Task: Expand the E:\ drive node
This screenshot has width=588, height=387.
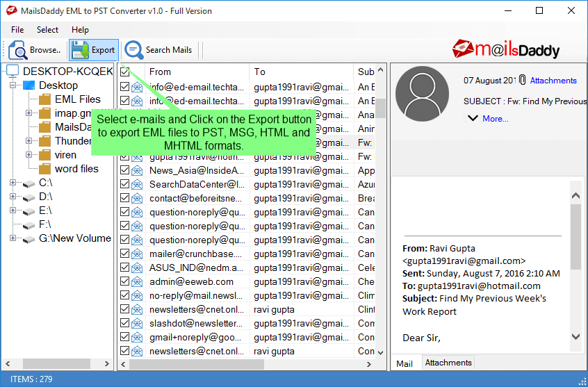Action: [x=13, y=210]
